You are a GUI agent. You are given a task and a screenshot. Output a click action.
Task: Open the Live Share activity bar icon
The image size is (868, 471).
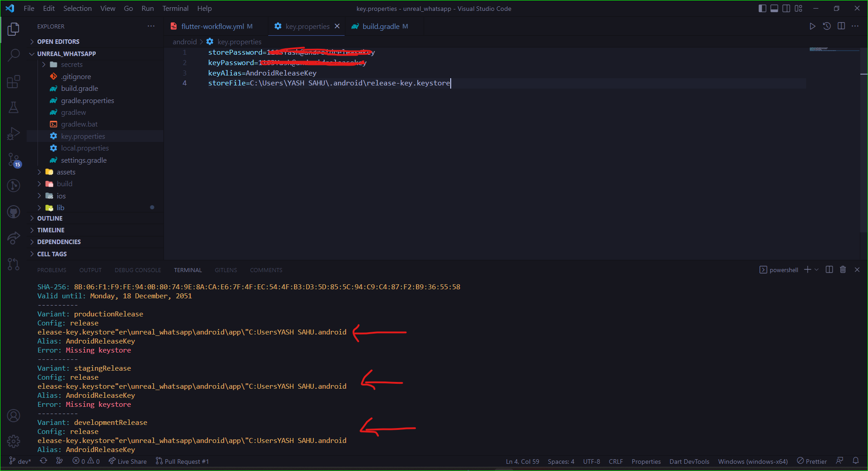point(14,238)
